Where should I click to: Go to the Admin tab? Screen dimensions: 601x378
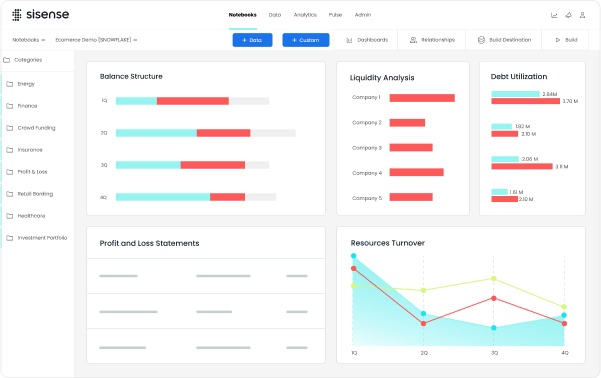tap(363, 15)
